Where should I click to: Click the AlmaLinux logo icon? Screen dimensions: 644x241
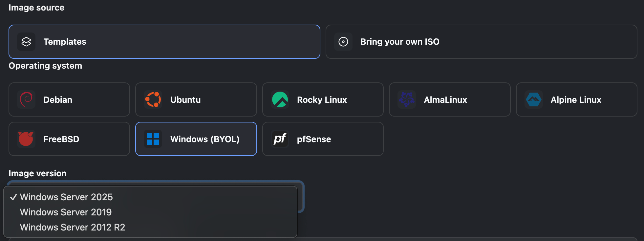coord(407,99)
